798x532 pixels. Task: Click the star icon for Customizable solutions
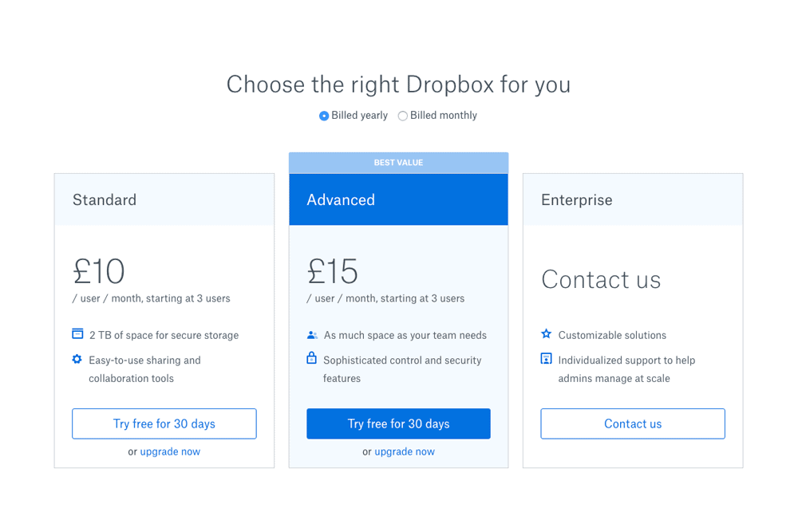546,334
